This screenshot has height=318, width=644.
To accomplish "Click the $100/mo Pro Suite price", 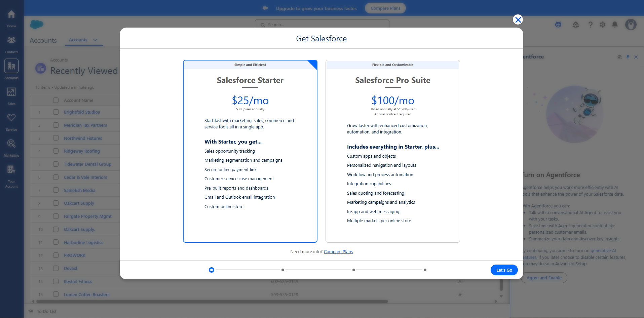I will 393,100.
